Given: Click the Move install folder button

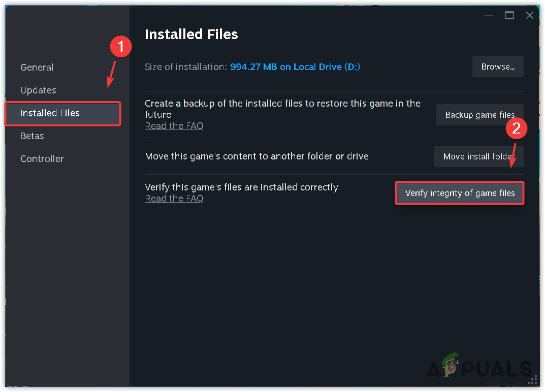Looking at the screenshot, I should pyautogui.click(x=478, y=156).
